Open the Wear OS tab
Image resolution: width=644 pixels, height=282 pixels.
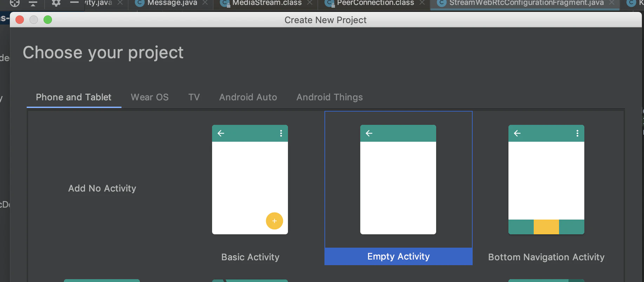click(x=150, y=97)
